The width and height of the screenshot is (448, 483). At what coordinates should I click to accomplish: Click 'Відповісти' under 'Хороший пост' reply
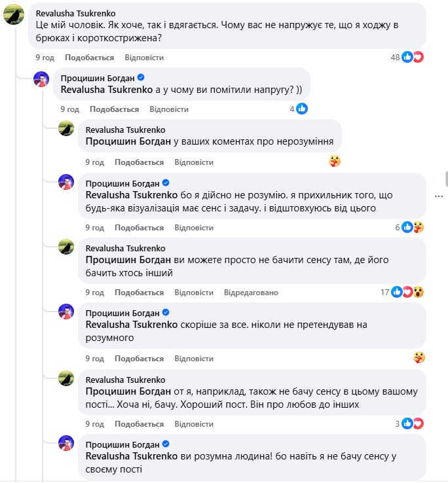pos(194,424)
